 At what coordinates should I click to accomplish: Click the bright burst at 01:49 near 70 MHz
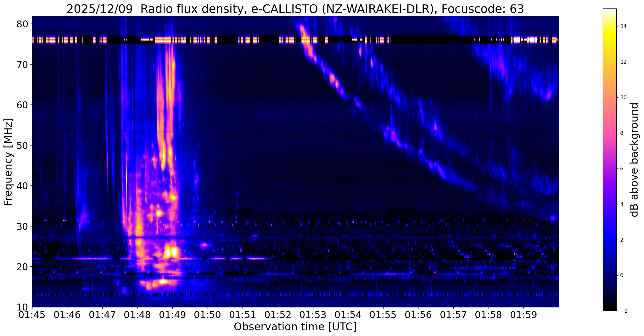tap(173, 65)
